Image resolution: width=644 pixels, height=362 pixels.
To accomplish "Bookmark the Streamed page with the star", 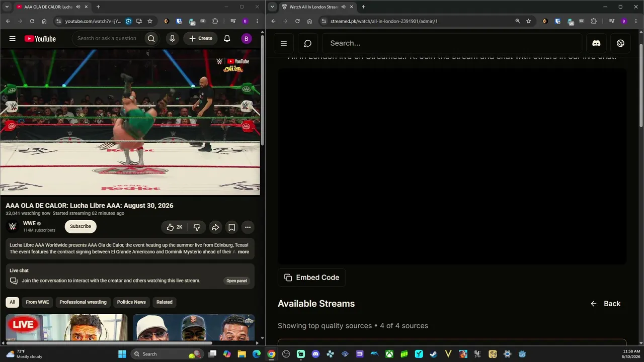I will [529, 21].
